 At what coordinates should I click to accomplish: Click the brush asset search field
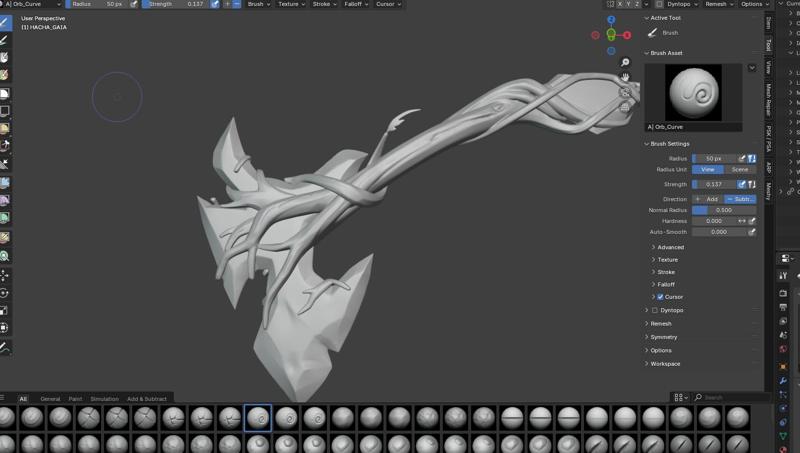pyautogui.click(x=731, y=397)
